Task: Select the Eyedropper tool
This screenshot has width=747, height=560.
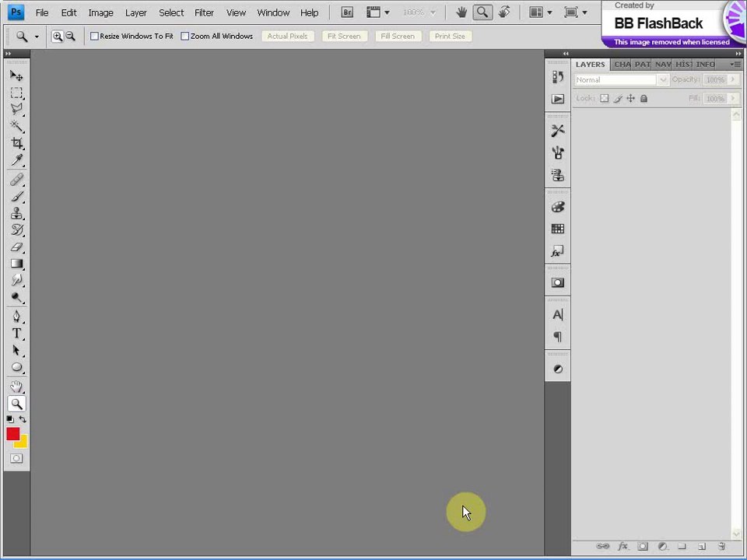Action: [16, 159]
